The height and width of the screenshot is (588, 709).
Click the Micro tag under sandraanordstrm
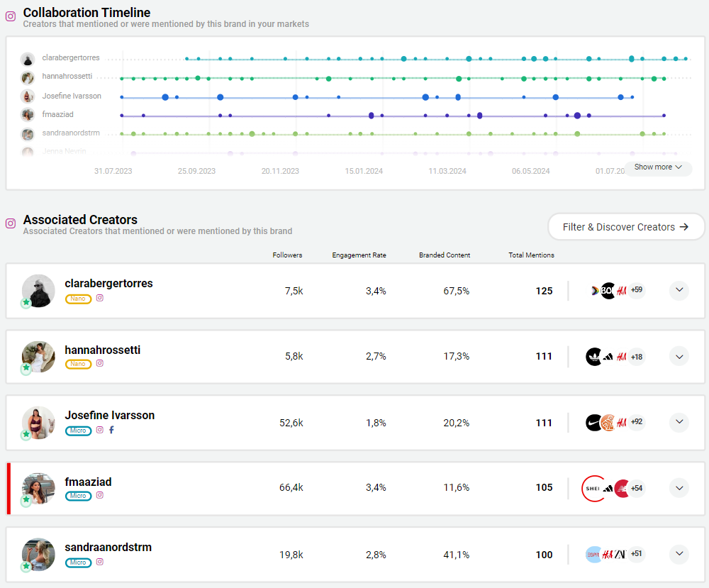click(78, 562)
